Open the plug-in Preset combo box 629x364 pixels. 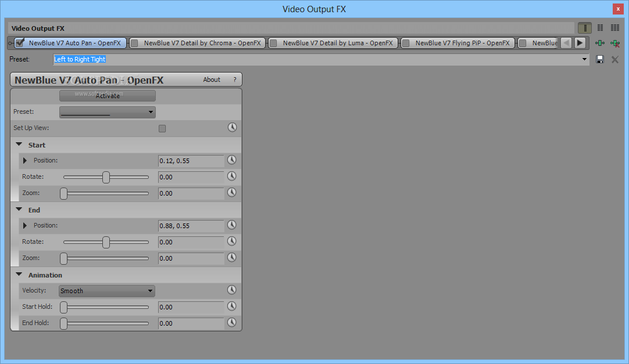(x=108, y=112)
